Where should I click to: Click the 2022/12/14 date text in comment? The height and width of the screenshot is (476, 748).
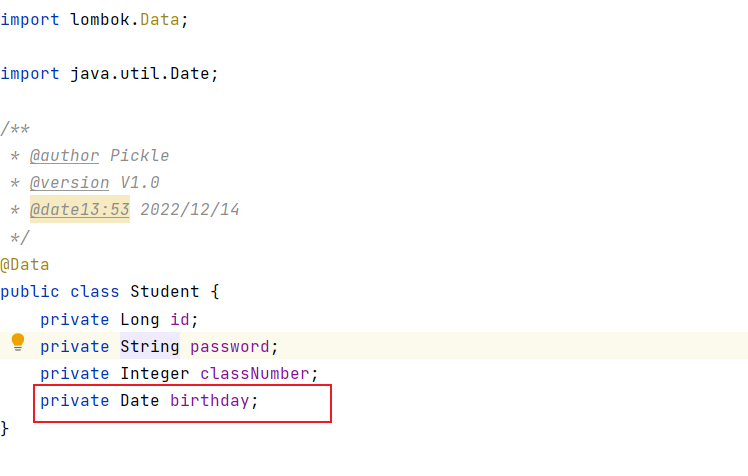point(189,210)
